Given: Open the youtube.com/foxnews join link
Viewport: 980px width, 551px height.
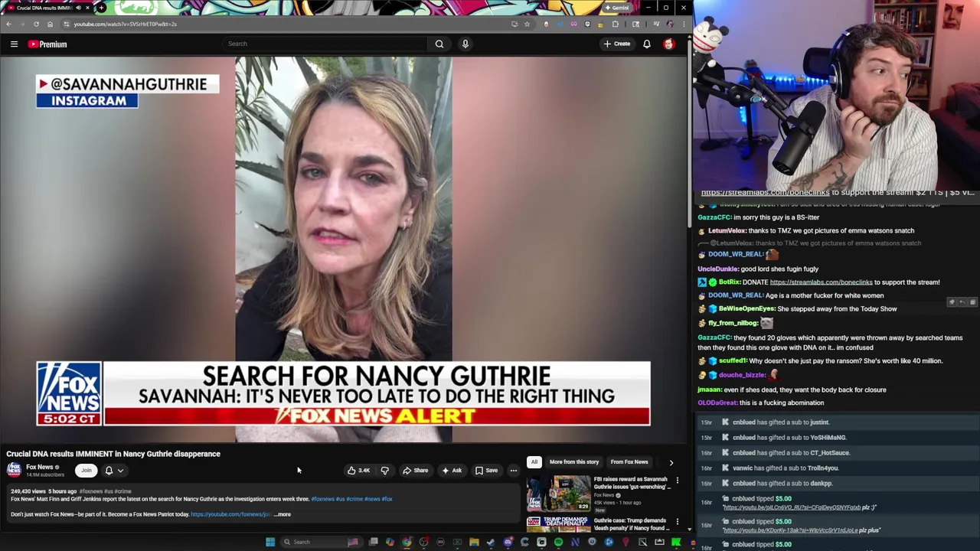Looking at the screenshot, I should pyautogui.click(x=230, y=514).
